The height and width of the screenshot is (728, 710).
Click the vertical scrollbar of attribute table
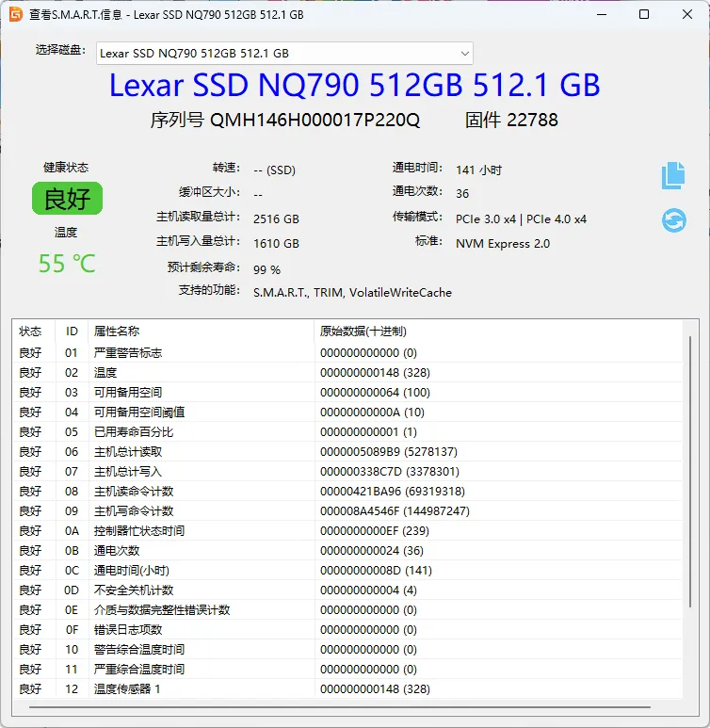point(690,471)
